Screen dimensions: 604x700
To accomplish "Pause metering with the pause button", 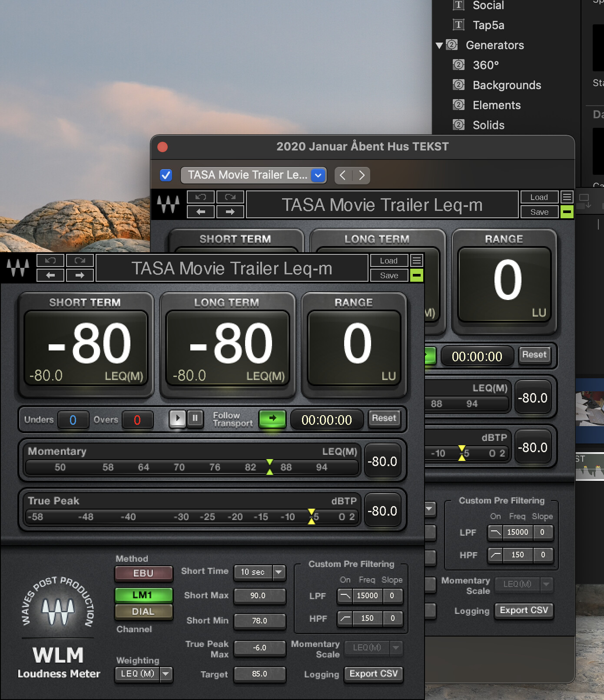I will 195,419.
